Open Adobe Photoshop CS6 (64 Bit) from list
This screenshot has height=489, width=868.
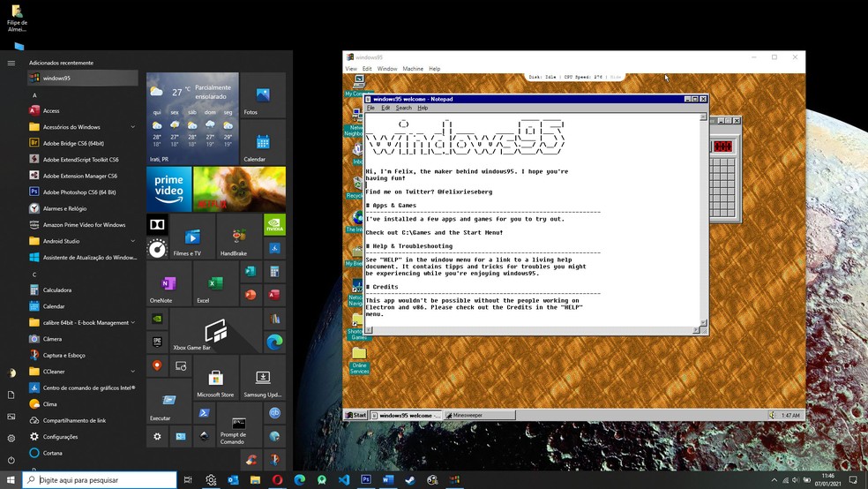pyautogui.click(x=83, y=192)
